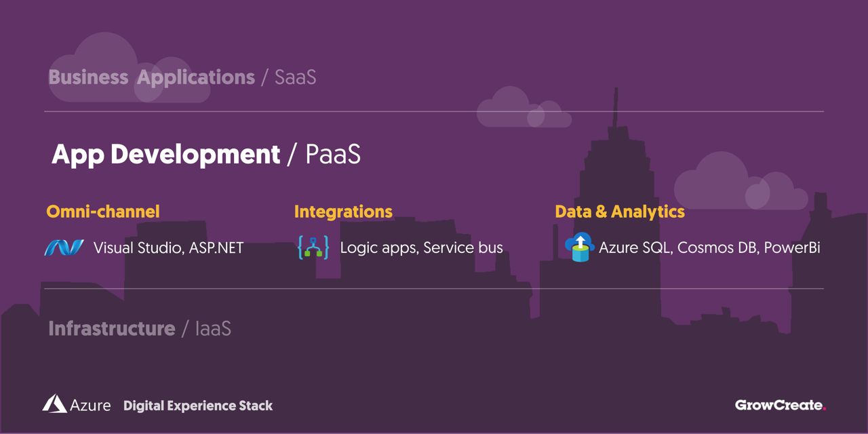Click the Azure triangle logo
This screenshot has width=868, height=434.
(54, 403)
